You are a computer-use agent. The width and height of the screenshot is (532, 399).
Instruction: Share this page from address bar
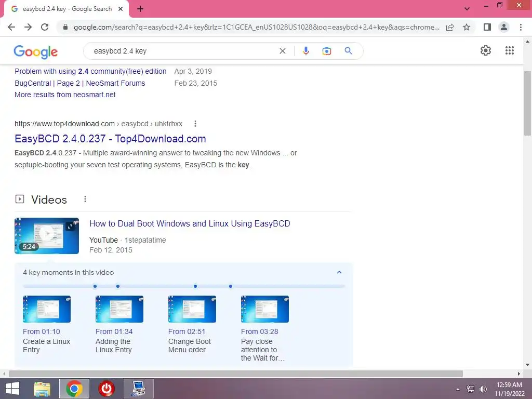[450, 27]
